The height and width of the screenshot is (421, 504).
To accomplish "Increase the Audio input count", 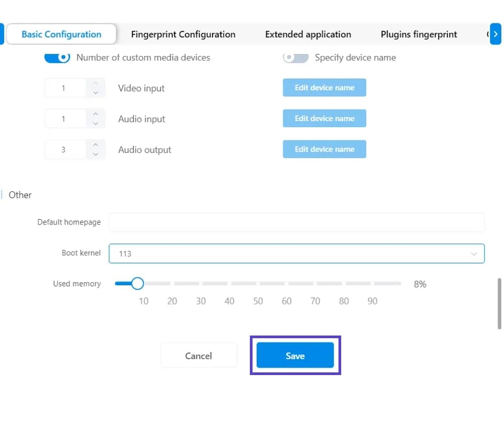I will pos(95,114).
